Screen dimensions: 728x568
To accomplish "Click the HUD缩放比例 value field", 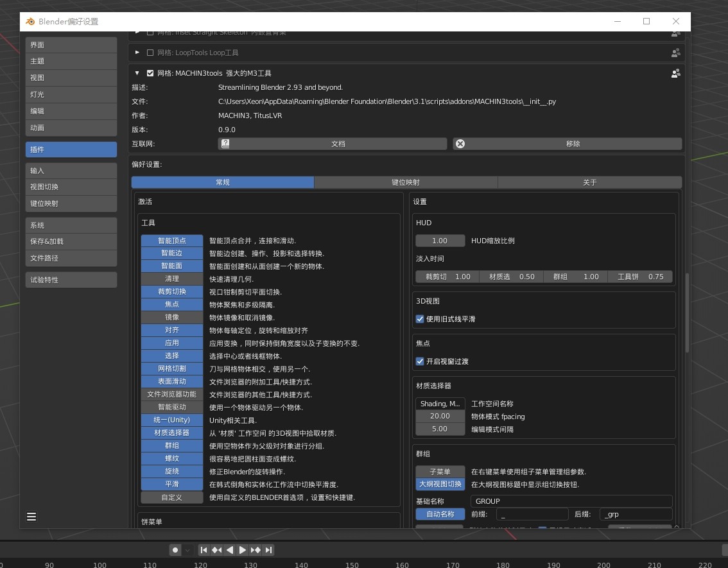I will click(x=440, y=241).
